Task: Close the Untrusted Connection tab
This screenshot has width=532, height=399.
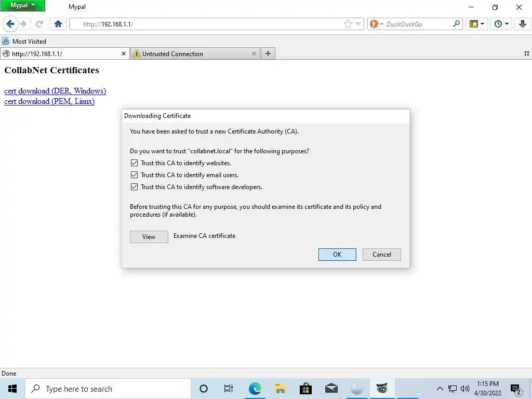Action: point(254,54)
